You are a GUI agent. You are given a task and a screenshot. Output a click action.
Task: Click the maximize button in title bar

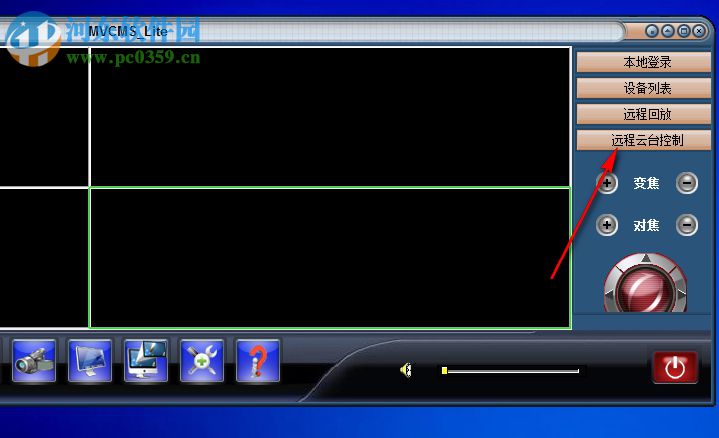coord(684,31)
